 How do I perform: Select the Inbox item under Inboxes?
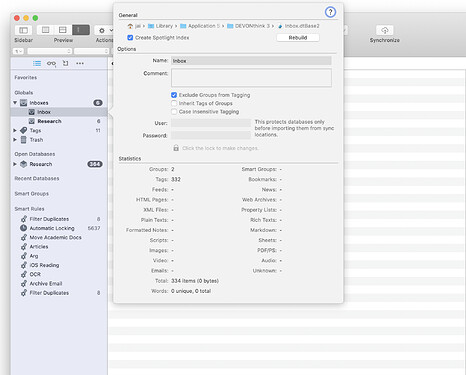59,112
